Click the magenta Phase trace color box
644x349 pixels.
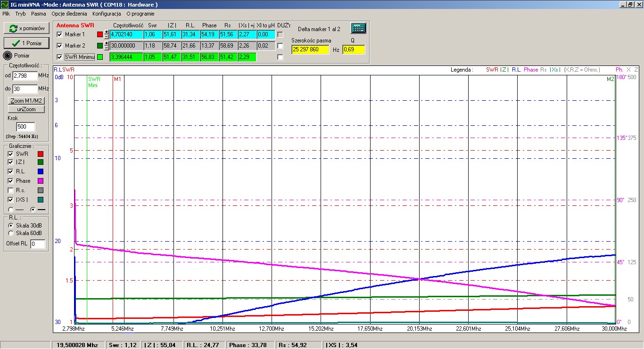click(x=41, y=181)
